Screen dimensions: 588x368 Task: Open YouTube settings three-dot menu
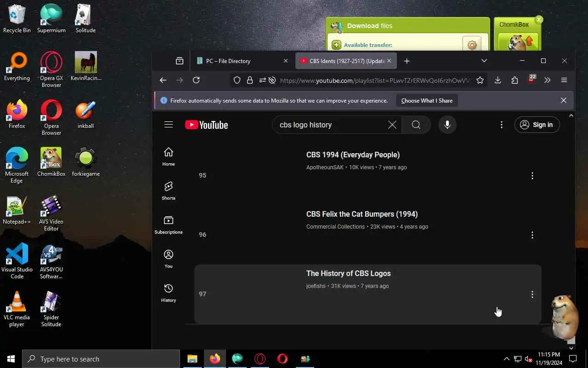pyautogui.click(x=502, y=125)
